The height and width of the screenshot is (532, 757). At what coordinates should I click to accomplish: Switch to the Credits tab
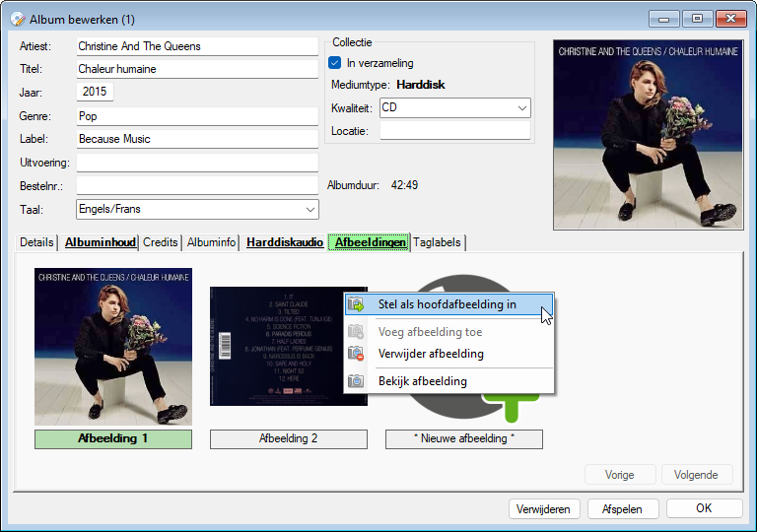pos(161,242)
